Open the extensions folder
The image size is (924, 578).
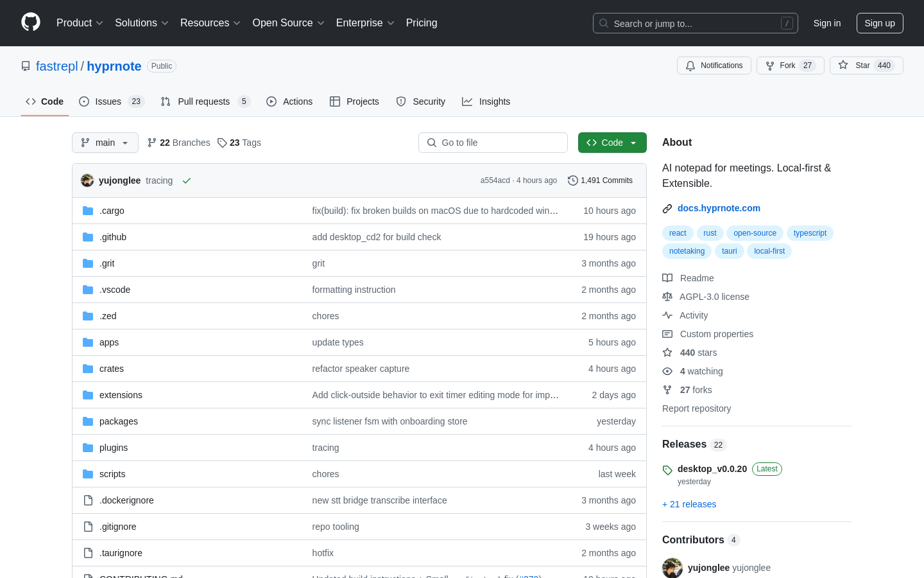(x=121, y=395)
